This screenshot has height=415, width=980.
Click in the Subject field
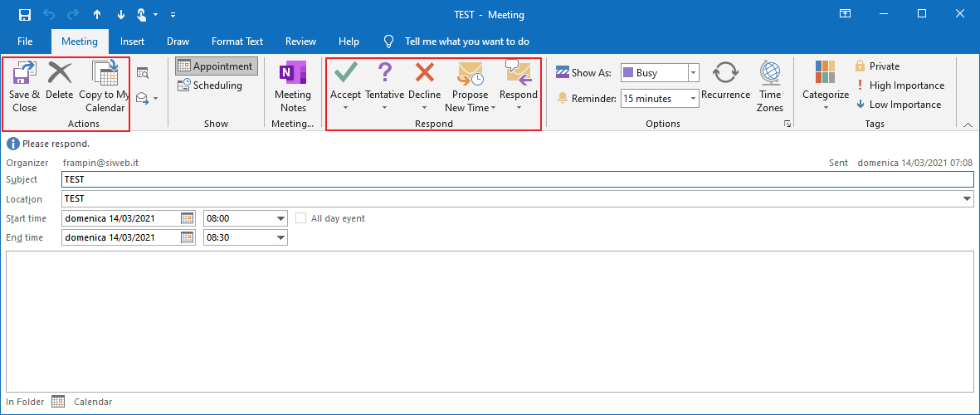[x=518, y=179]
